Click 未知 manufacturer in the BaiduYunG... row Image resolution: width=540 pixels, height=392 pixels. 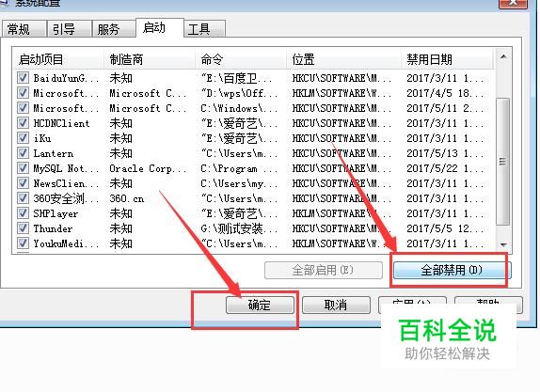(x=120, y=78)
